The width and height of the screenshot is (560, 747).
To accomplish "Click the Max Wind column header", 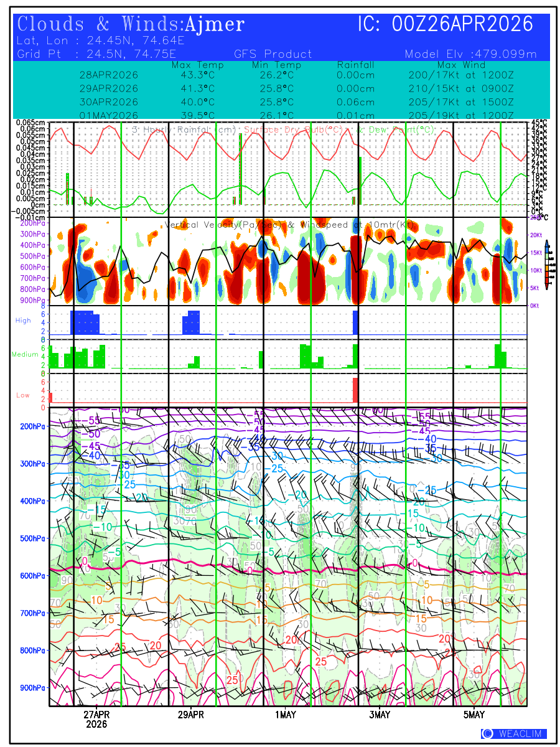I will tap(457, 65).
